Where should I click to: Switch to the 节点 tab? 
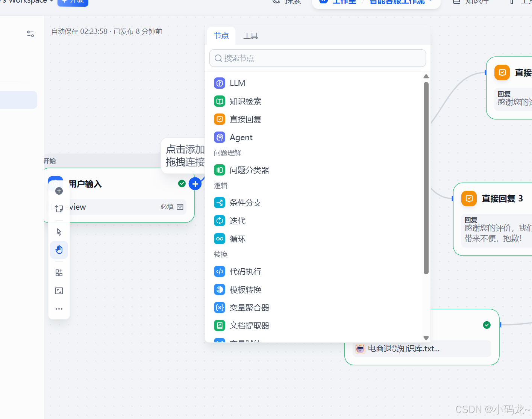tap(221, 36)
